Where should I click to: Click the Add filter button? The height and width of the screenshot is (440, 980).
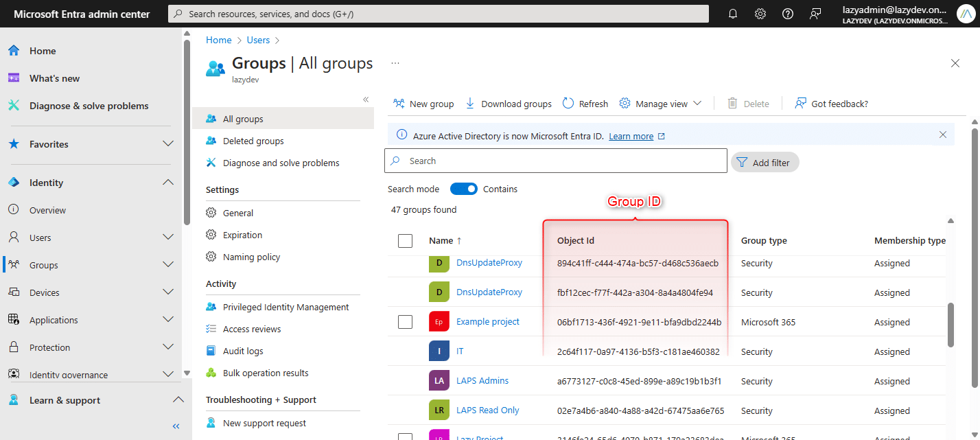(765, 163)
